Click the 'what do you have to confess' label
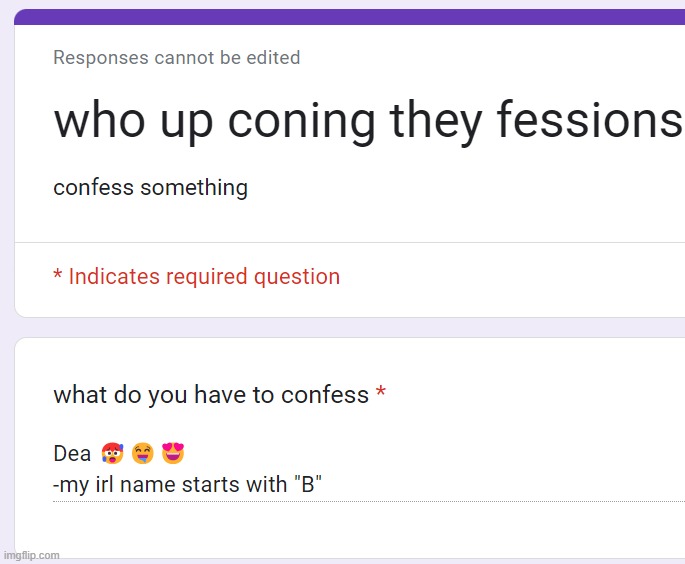685x564 pixels. click(211, 395)
